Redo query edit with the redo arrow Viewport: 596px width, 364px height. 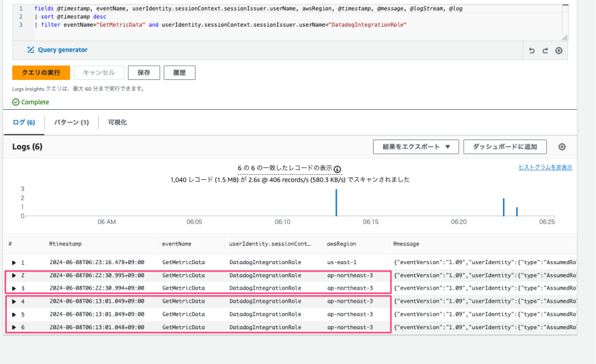[x=544, y=50]
